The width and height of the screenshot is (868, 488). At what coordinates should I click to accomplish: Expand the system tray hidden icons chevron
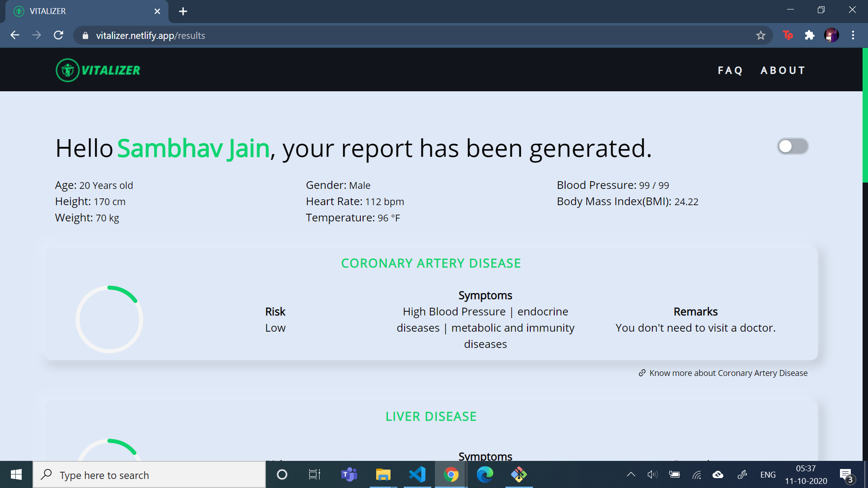[631, 474]
